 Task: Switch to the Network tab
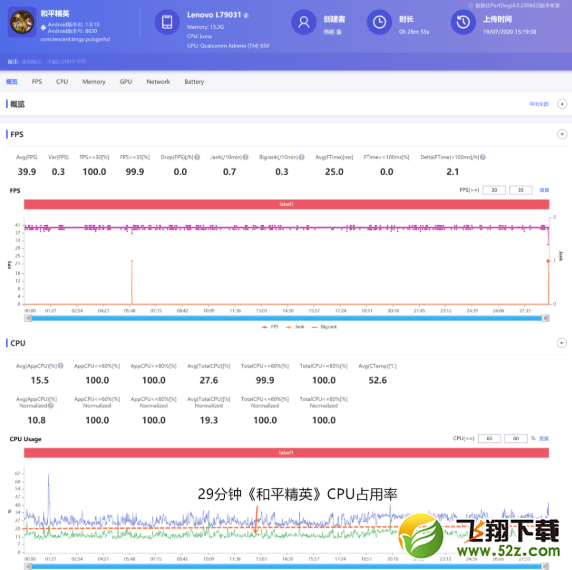(158, 82)
